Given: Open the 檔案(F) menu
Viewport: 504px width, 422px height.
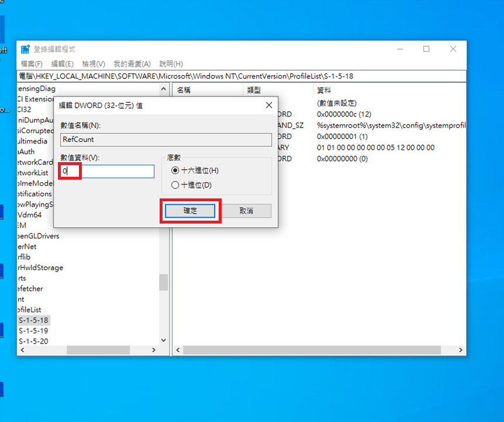Looking at the screenshot, I should click(x=32, y=64).
